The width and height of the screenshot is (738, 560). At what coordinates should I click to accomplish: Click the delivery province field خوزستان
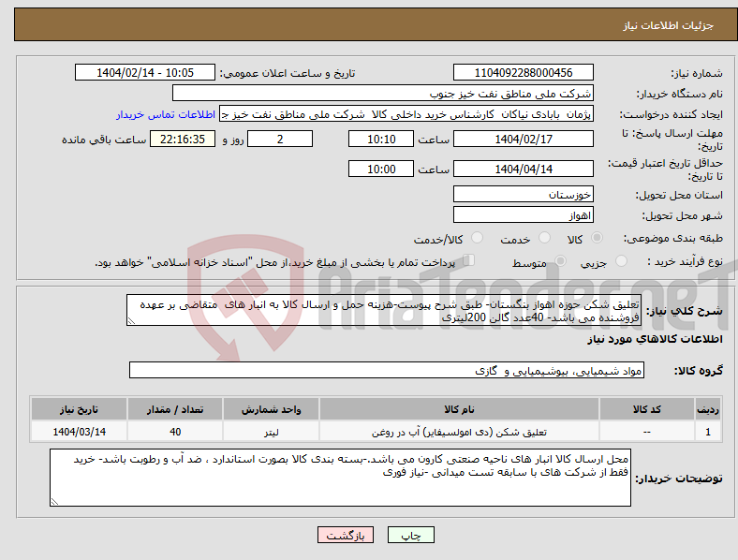pyautogui.click(x=524, y=194)
